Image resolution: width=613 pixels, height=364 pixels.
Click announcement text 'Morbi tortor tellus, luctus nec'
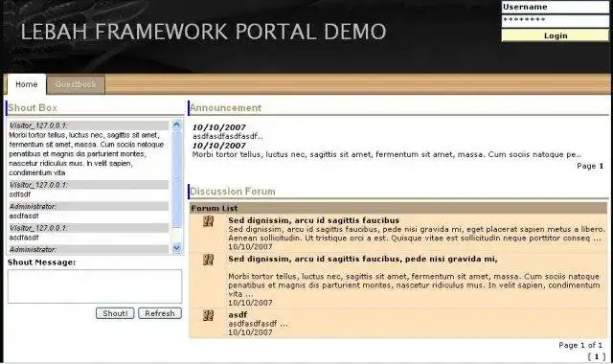click(249, 154)
